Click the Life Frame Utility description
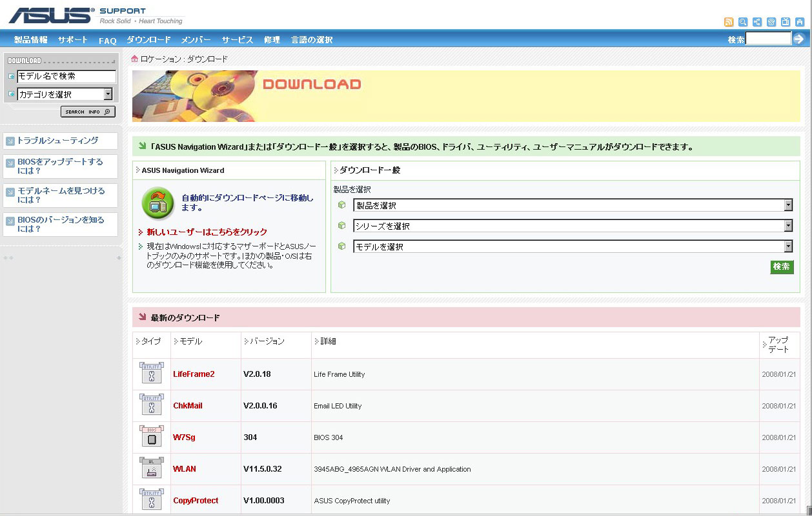812x522 pixels. 340,374
